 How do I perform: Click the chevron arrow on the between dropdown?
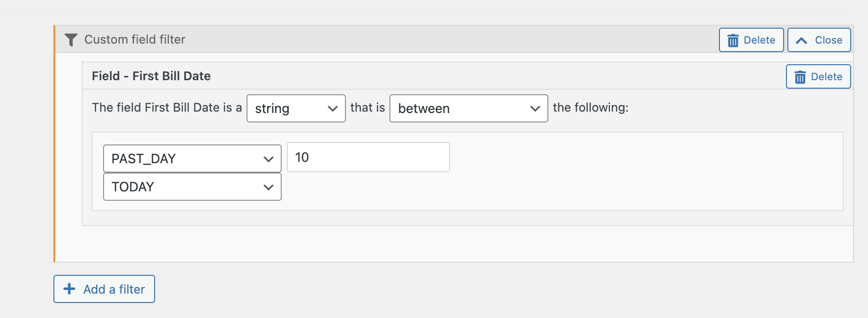(535, 109)
